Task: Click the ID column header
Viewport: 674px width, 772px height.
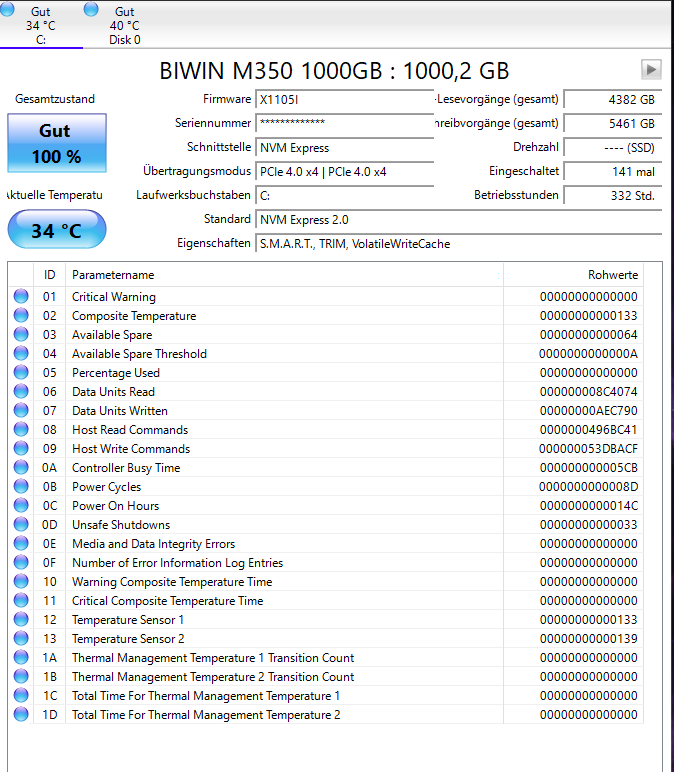Action: pyautogui.click(x=49, y=275)
